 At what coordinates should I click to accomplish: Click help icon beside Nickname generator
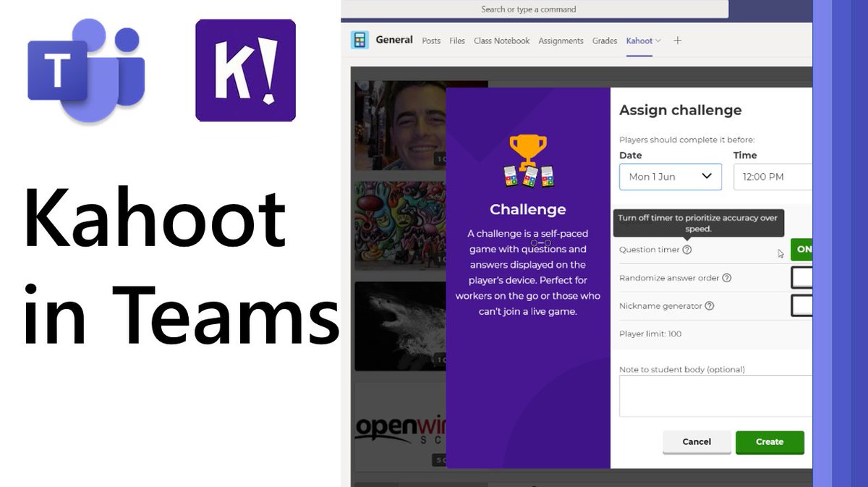pos(709,306)
